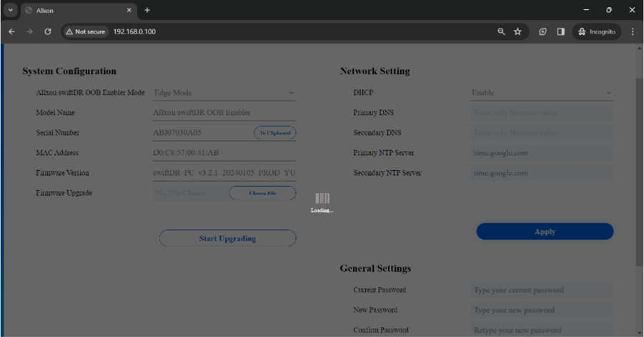644x337 pixels.
Task: Bookmark this page with the star icon
Action: [517, 31]
